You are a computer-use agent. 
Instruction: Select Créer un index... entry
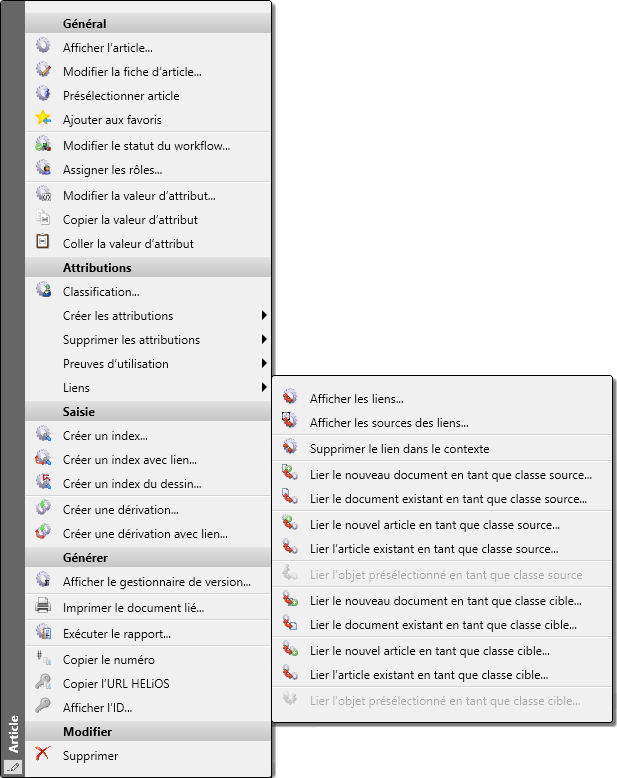click(148, 436)
